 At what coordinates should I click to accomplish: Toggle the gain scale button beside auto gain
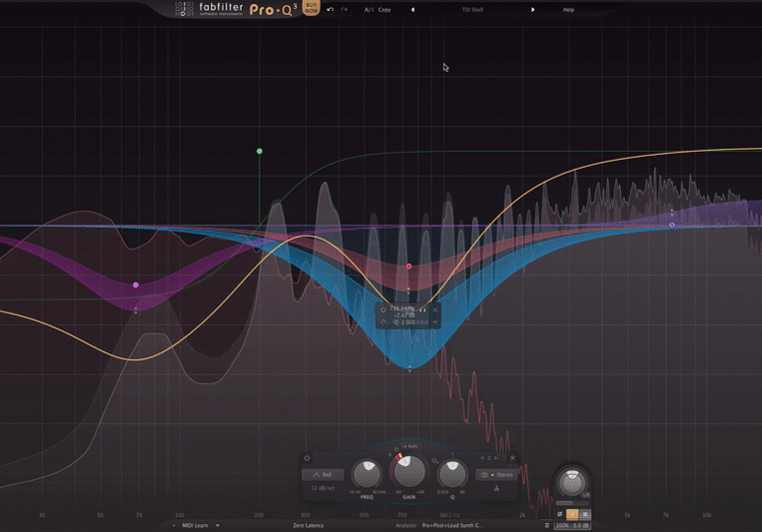pyautogui.click(x=585, y=514)
